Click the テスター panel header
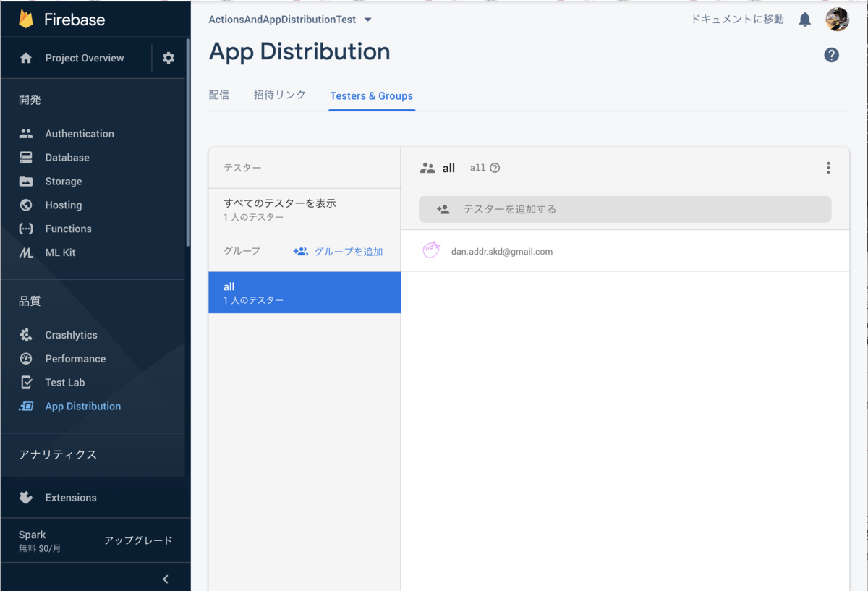 tap(242, 168)
